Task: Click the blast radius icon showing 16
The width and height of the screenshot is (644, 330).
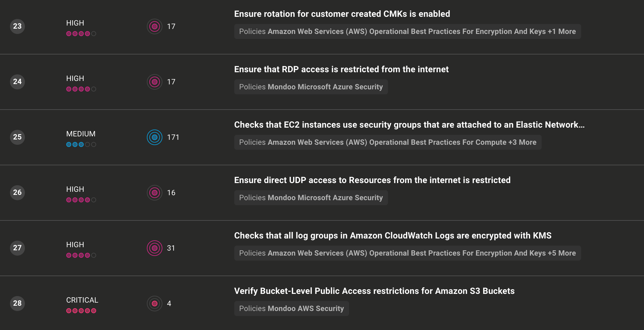Action: coord(155,193)
